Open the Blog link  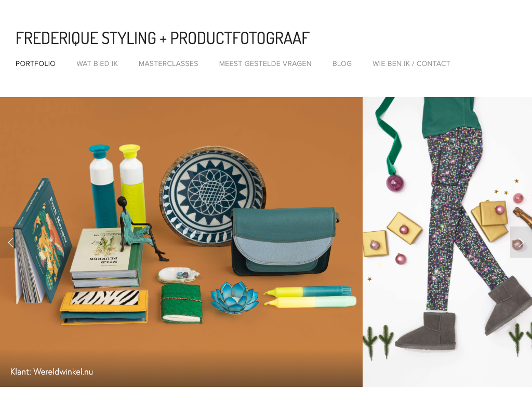coord(342,63)
